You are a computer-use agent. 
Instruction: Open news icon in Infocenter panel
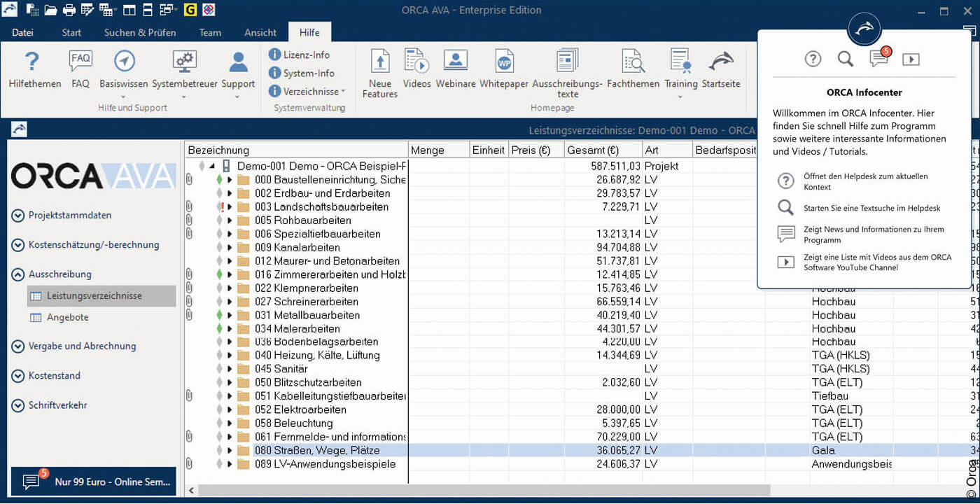(x=878, y=59)
